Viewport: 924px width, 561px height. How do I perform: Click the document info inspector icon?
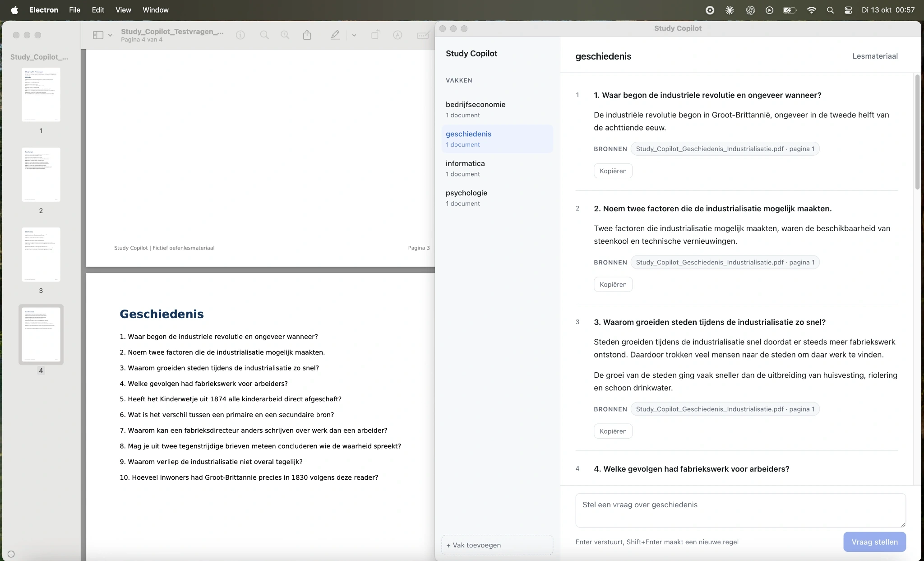click(240, 35)
